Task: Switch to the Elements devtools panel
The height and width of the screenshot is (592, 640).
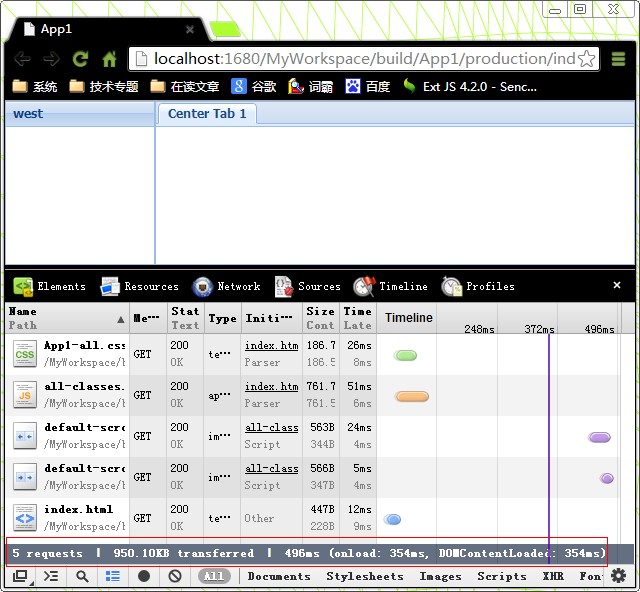Action: click(49, 286)
